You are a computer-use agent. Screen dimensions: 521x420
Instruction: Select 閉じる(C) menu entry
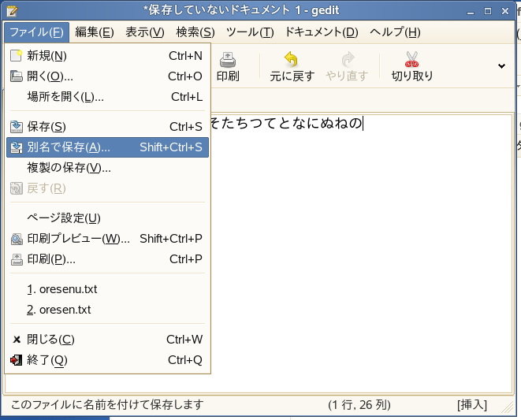pyautogui.click(x=107, y=340)
